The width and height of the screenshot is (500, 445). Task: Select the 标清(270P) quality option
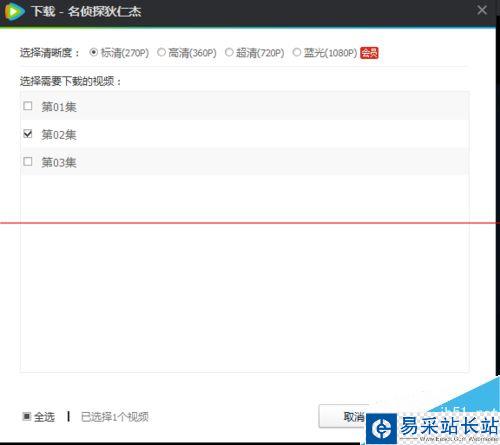click(x=94, y=53)
